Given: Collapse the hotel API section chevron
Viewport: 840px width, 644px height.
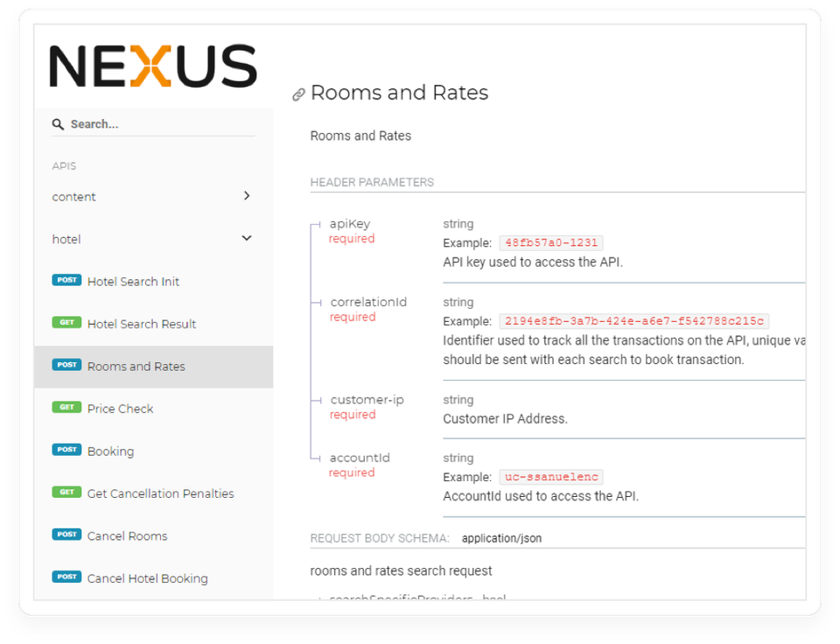Looking at the screenshot, I should (247, 238).
